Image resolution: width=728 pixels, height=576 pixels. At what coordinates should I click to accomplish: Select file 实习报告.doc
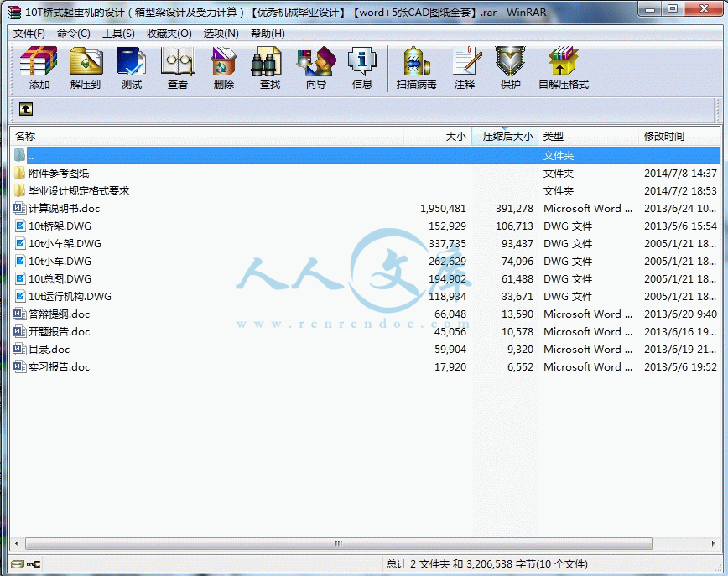pyautogui.click(x=59, y=367)
